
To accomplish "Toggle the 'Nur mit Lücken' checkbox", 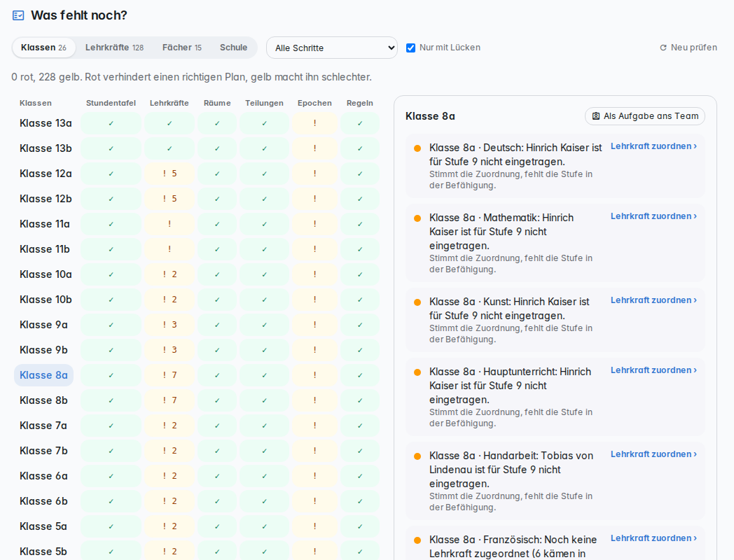I will [410, 48].
